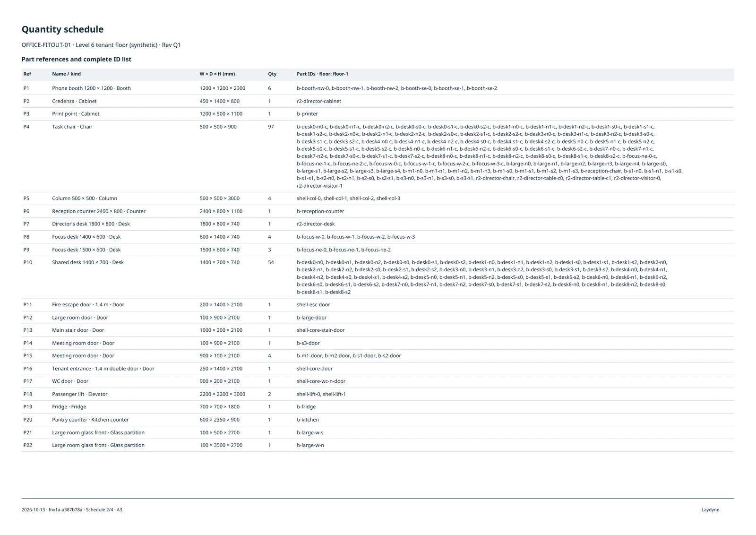Click the "Credenza · Cabinet" entry
756x535 pixels.
point(74,101)
